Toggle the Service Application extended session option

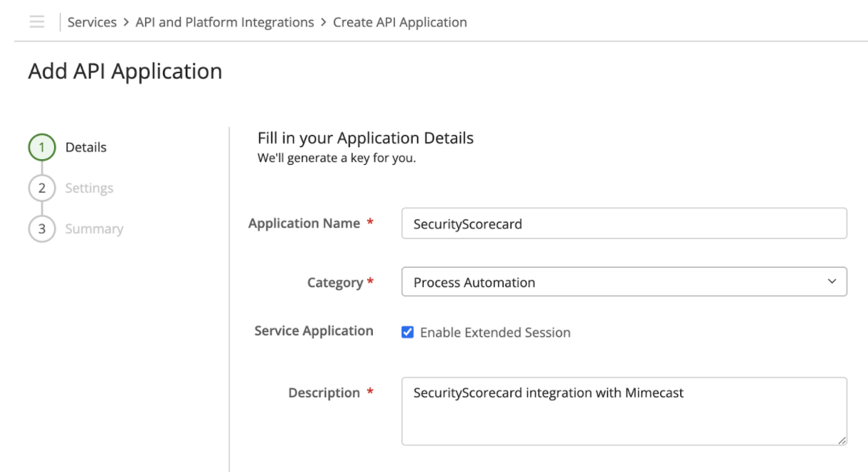(x=406, y=331)
